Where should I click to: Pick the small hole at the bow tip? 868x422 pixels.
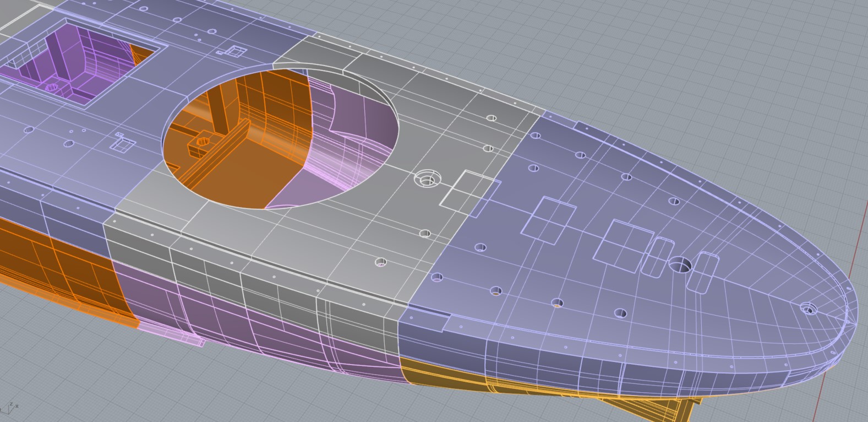(x=807, y=307)
